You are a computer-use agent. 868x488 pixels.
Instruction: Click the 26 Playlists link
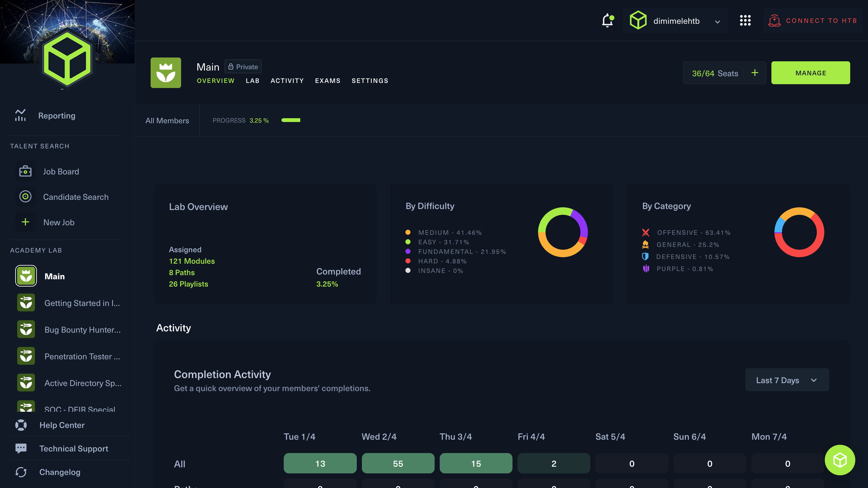pyautogui.click(x=188, y=284)
